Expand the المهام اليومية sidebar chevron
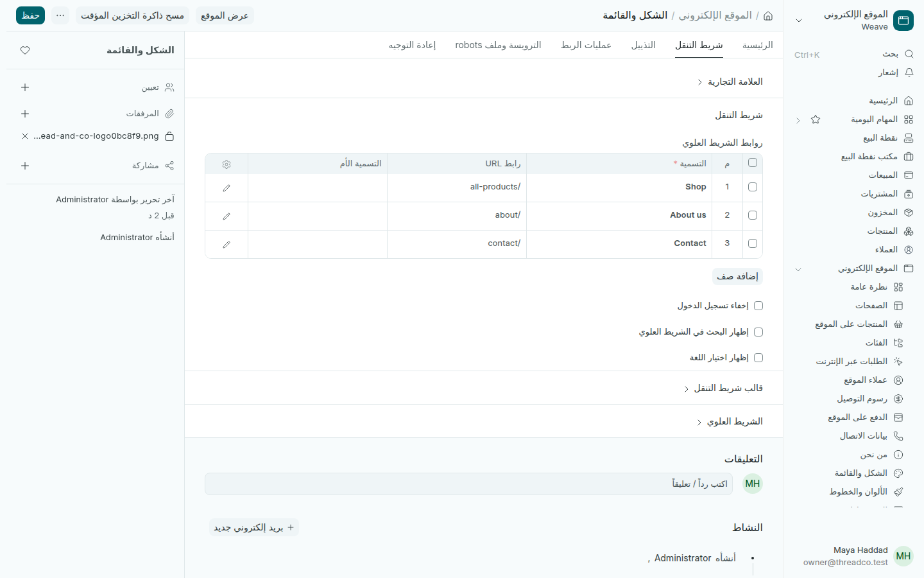The width and height of the screenshot is (924, 578). tap(798, 120)
